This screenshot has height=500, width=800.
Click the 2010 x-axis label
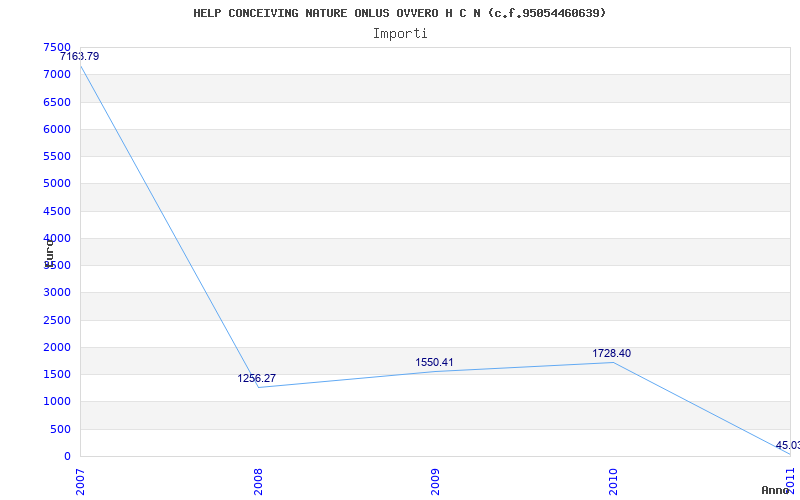coord(613,482)
